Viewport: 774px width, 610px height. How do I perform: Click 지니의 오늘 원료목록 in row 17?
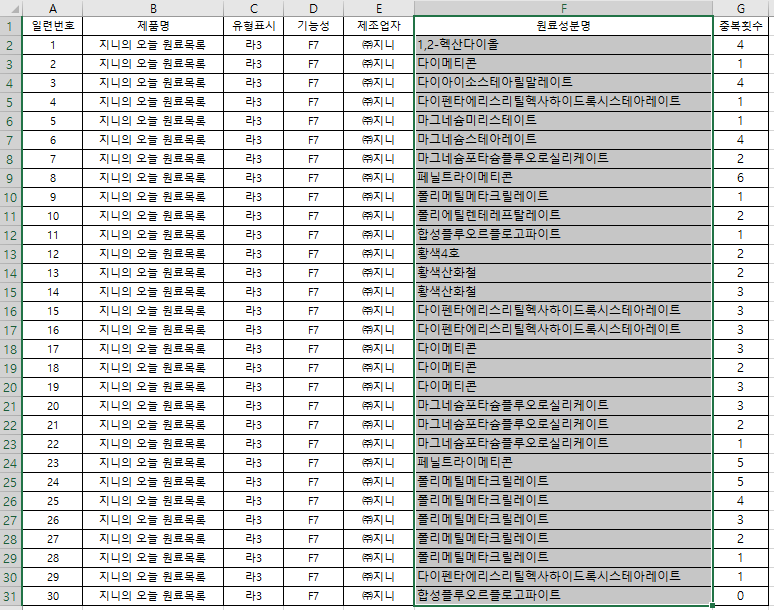pos(153,330)
